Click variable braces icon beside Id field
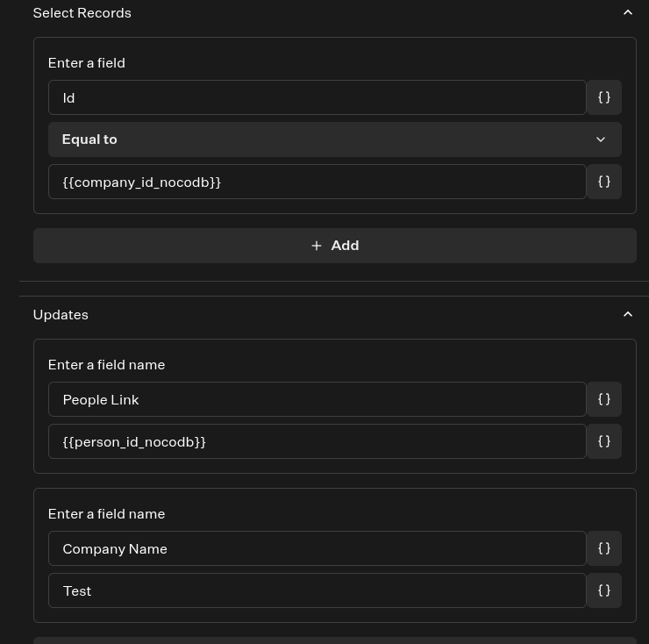 (x=604, y=97)
